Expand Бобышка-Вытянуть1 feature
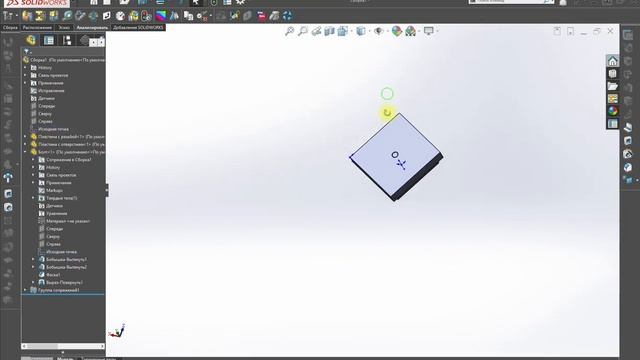 coord(33,260)
